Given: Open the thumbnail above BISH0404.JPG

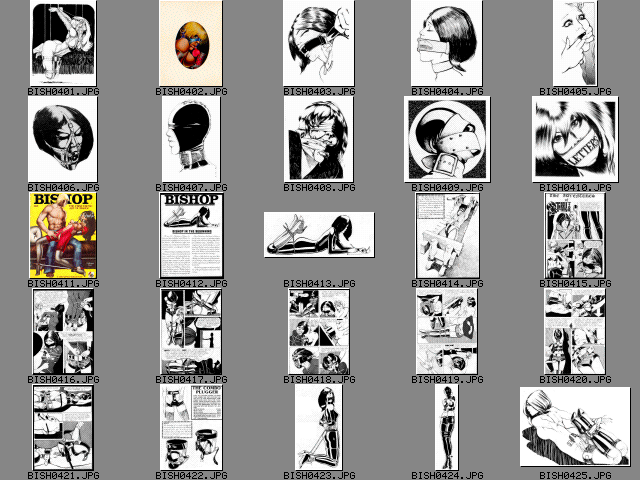Looking at the screenshot, I should coord(447,43).
